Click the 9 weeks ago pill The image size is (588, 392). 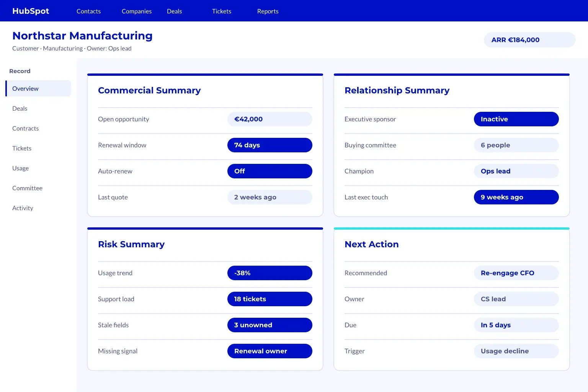point(516,197)
